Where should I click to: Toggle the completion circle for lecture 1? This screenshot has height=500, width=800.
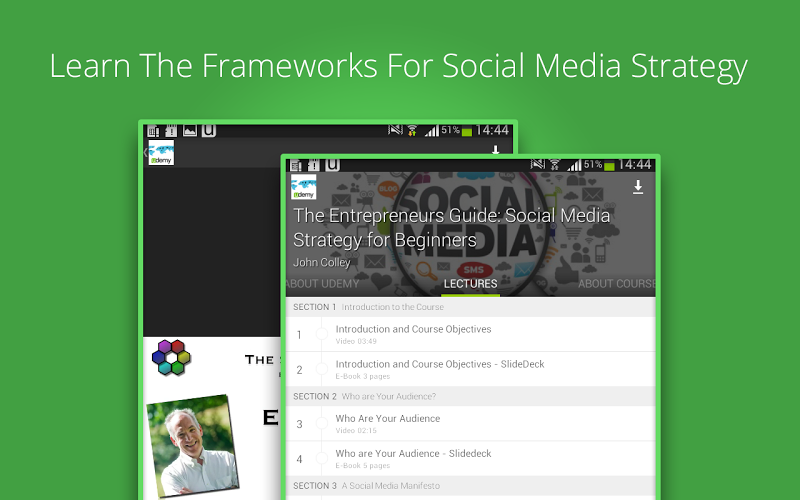point(321,334)
